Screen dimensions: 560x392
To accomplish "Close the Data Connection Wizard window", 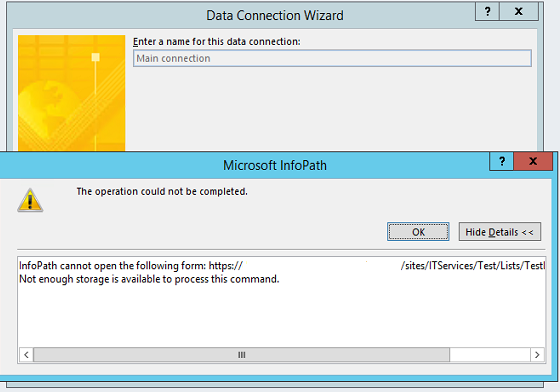I will (519, 12).
